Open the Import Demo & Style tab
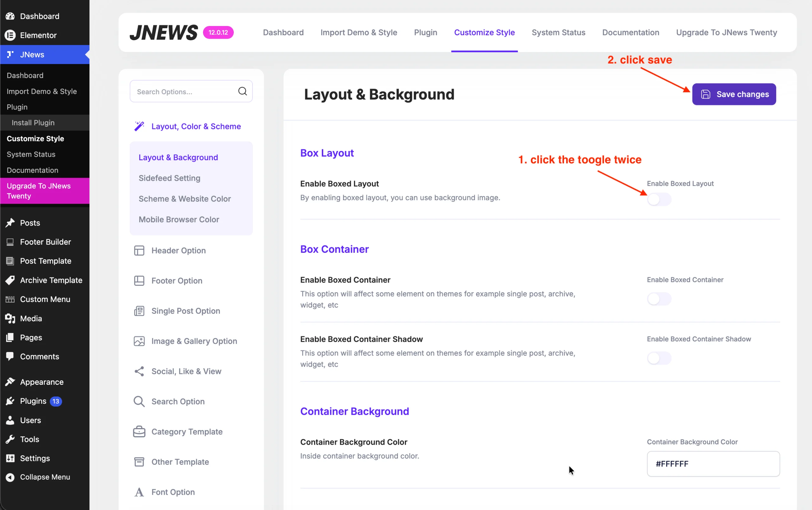812x510 pixels. pyautogui.click(x=359, y=32)
